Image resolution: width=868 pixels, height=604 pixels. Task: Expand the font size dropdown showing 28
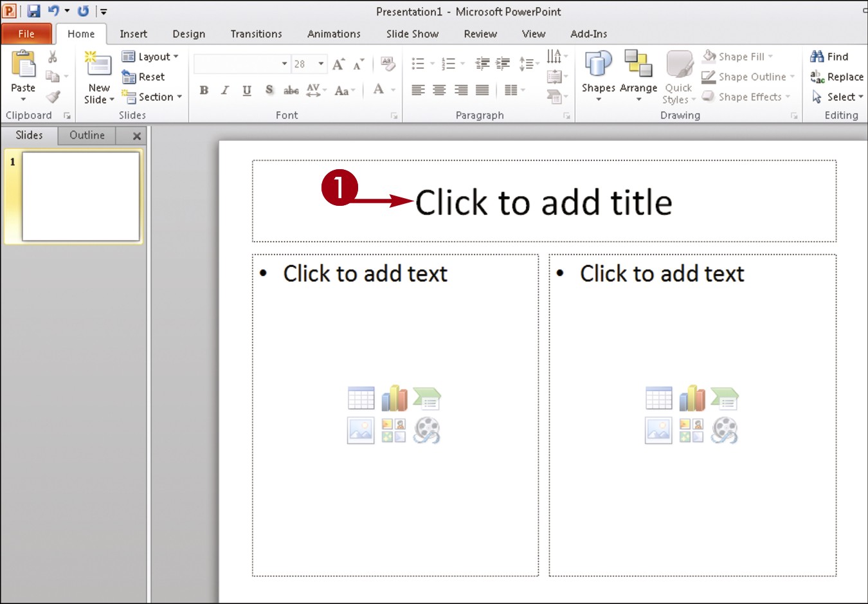pyautogui.click(x=321, y=64)
